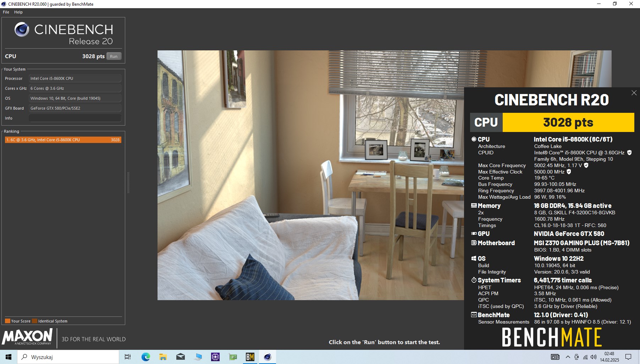Open the network Wi-Fi tray icon

coord(585,357)
